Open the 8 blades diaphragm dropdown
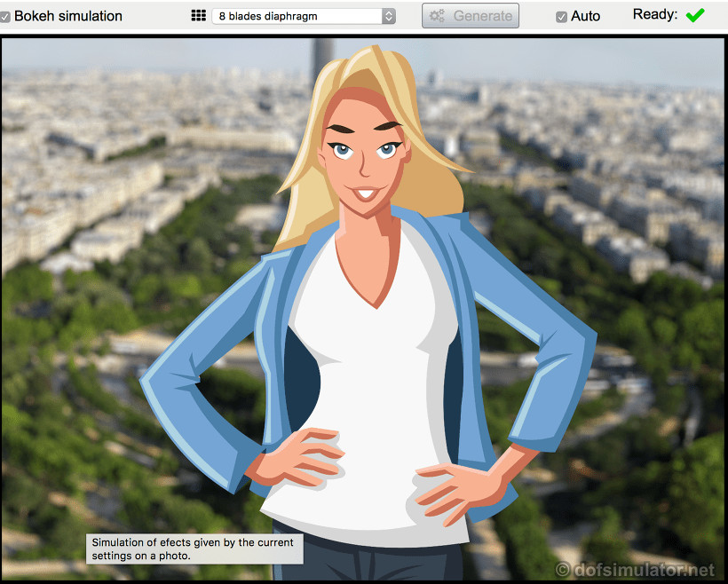Screen dimensions: 728x584 click(x=303, y=16)
